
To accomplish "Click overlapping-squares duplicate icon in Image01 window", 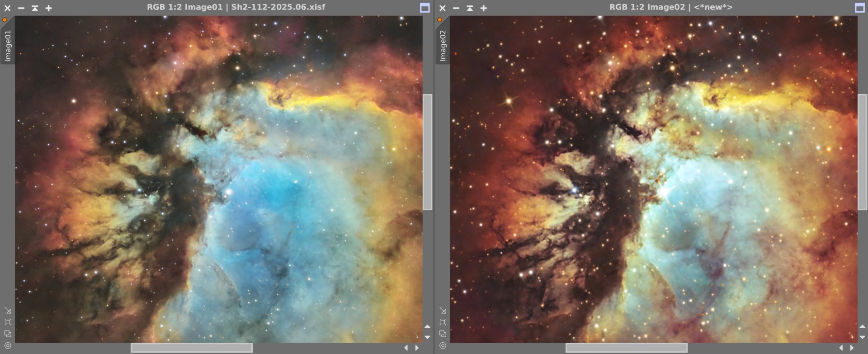I will (8, 334).
